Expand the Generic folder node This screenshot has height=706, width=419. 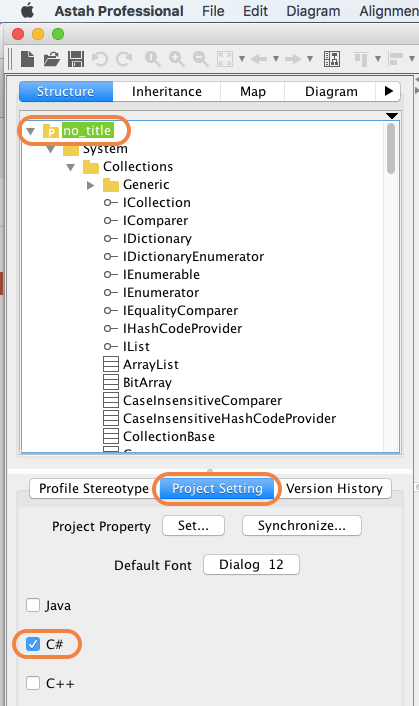coord(90,185)
